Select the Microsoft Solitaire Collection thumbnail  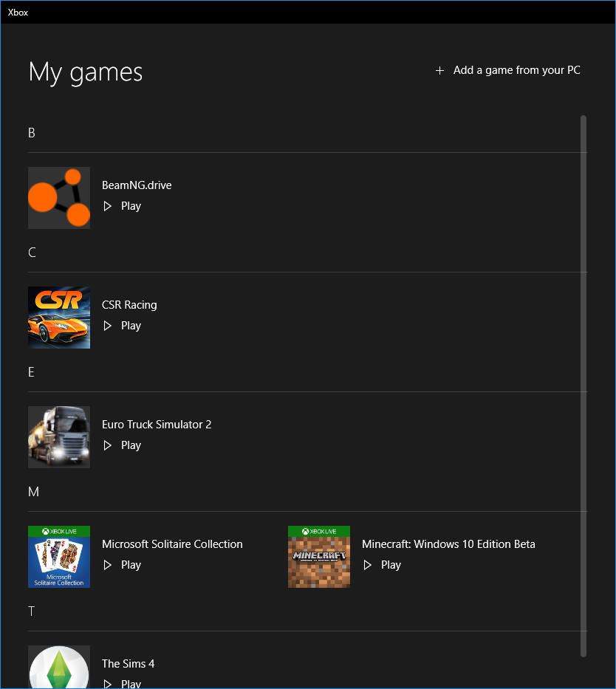pos(59,557)
